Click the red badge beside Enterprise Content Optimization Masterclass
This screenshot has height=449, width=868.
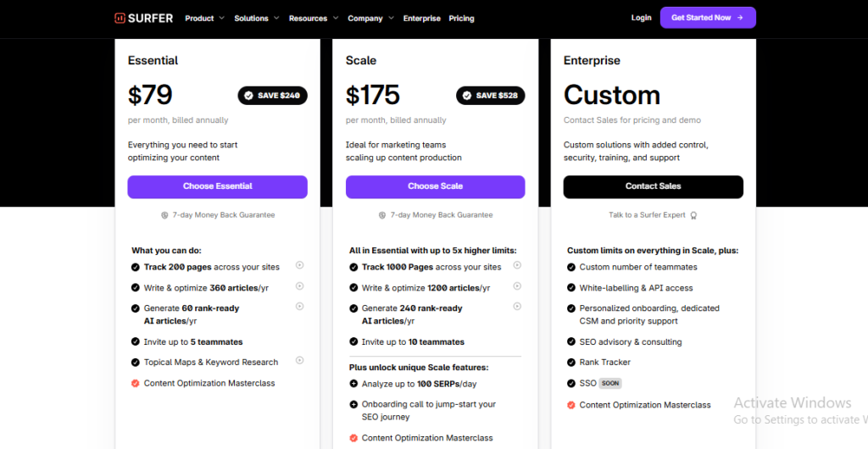tap(571, 405)
